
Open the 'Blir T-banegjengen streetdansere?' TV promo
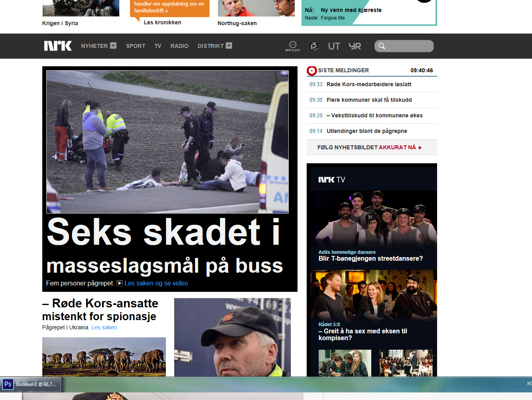click(370, 258)
